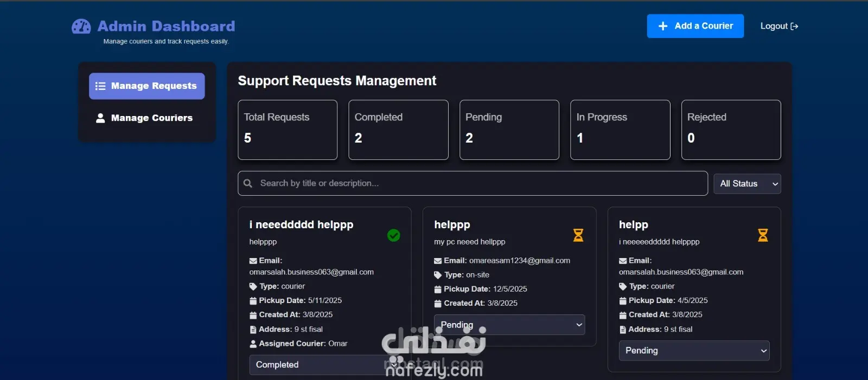Click Created At calendar icon, i neeeddddd helppp card
The image size is (868, 380).
(253, 315)
